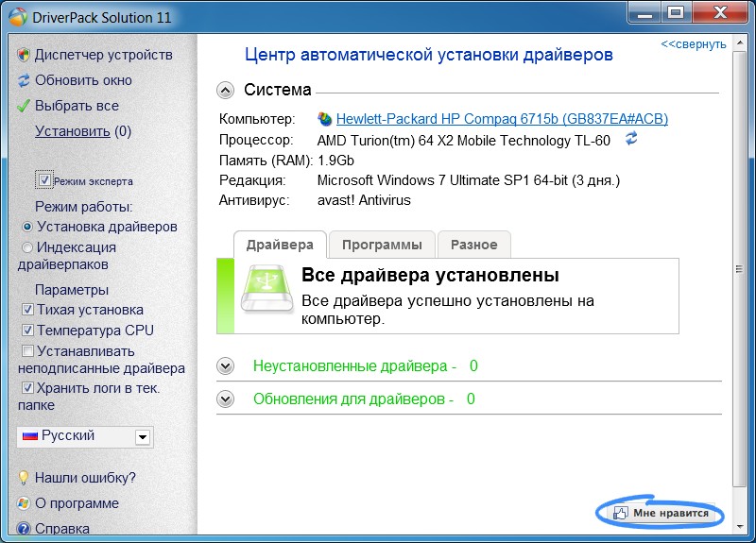Image resolution: width=756 pixels, height=543 pixels.
Task: Click the green checkmark icon beside Выбрать все
Action: click(24, 106)
